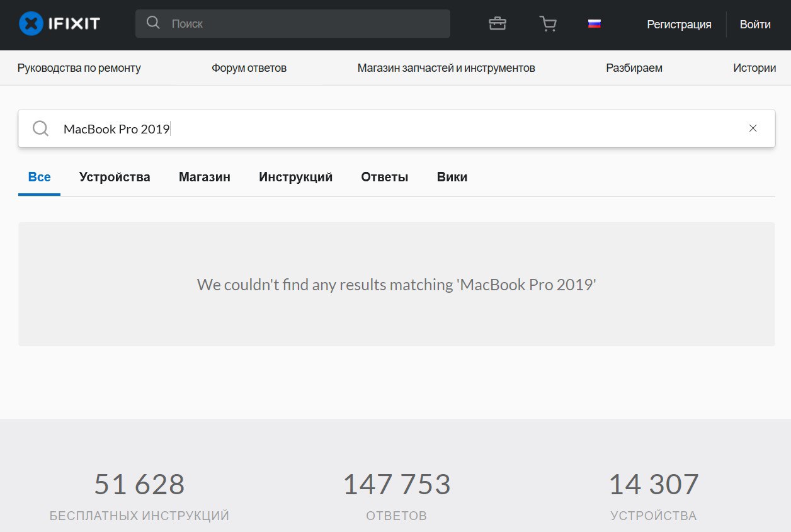Open the iFixit logo home link
Viewport: 791px width, 532px height.
[59, 24]
